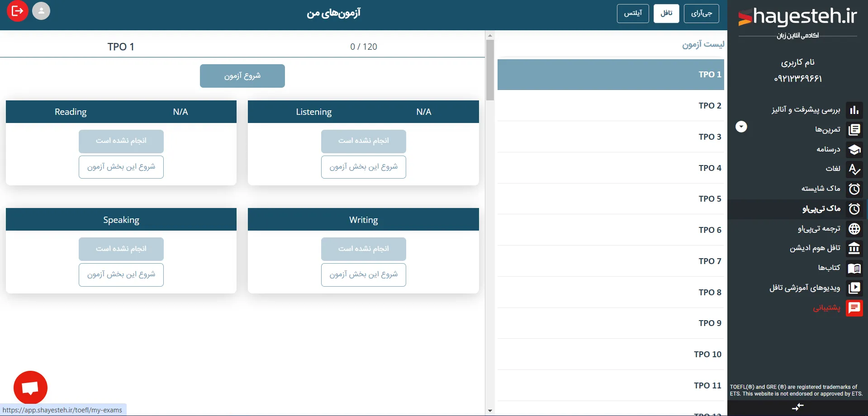This screenshot has height=416, width=868.
Task: Open تمرین‌ها menu item
Action: coord(828,130)
